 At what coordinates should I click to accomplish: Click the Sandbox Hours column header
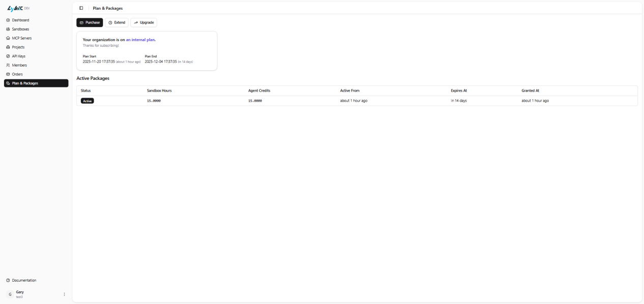coord(159,90)
